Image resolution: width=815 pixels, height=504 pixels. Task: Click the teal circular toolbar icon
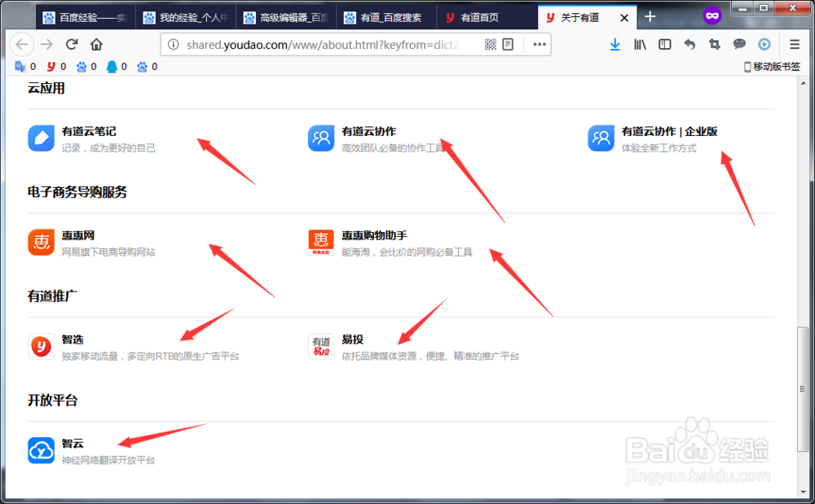(764, 45)
